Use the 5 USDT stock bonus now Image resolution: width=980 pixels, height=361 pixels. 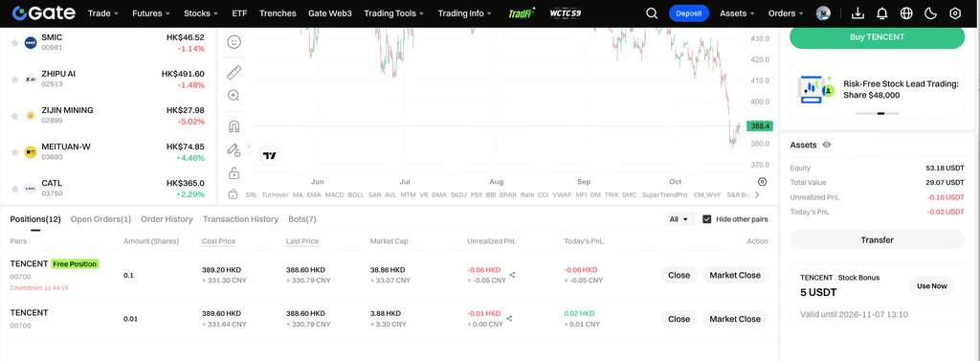pyautogui.click(x=932, y=286)
